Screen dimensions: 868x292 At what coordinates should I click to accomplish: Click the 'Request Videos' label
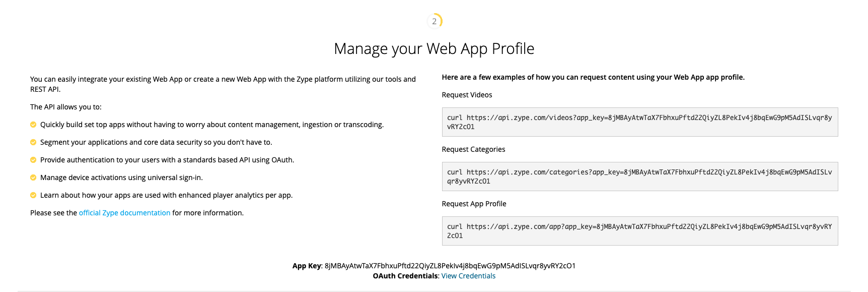pos(467,95)
